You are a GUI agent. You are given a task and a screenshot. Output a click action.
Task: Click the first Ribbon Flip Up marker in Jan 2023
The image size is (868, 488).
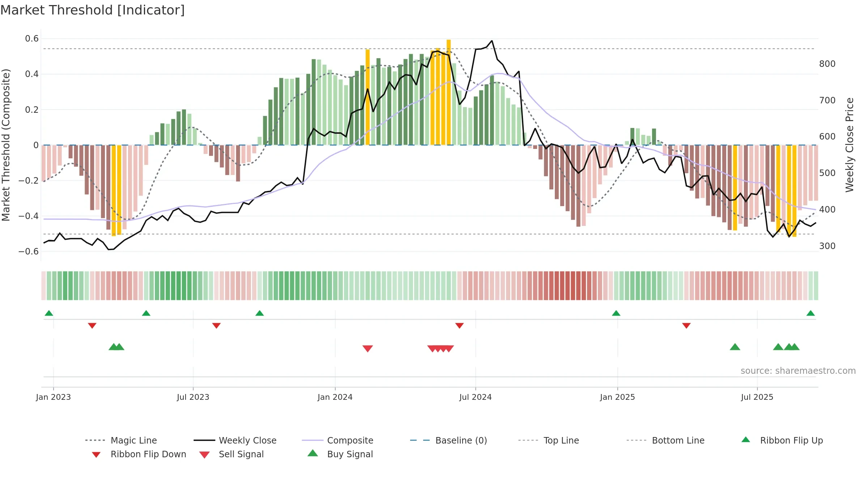pos(49,313)
